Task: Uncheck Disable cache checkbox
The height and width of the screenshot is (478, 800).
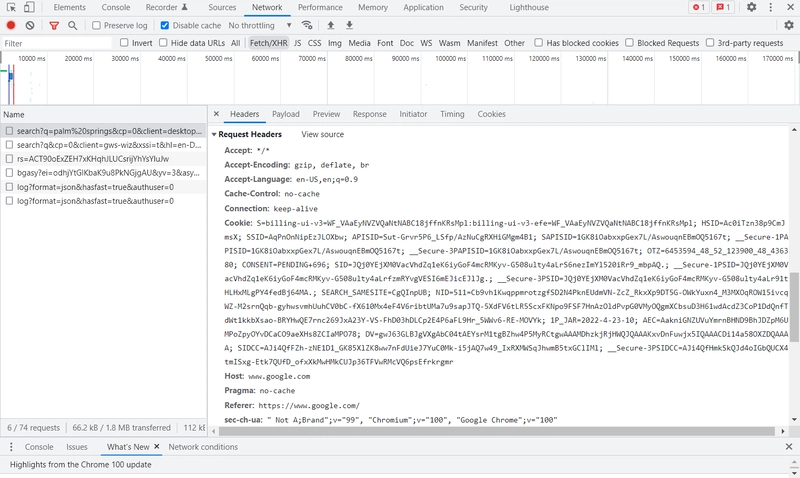Action: click(x=165, y=26)
